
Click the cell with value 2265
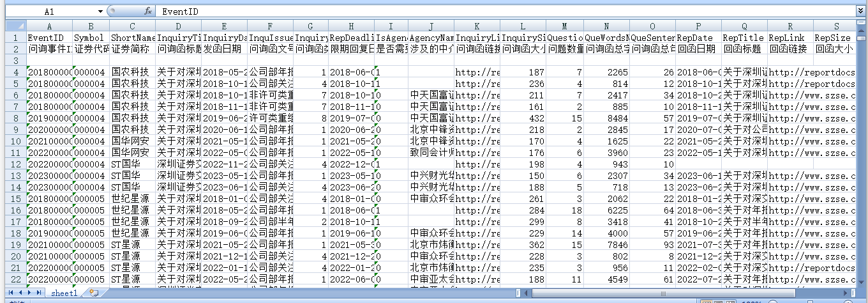pos(606,72)
